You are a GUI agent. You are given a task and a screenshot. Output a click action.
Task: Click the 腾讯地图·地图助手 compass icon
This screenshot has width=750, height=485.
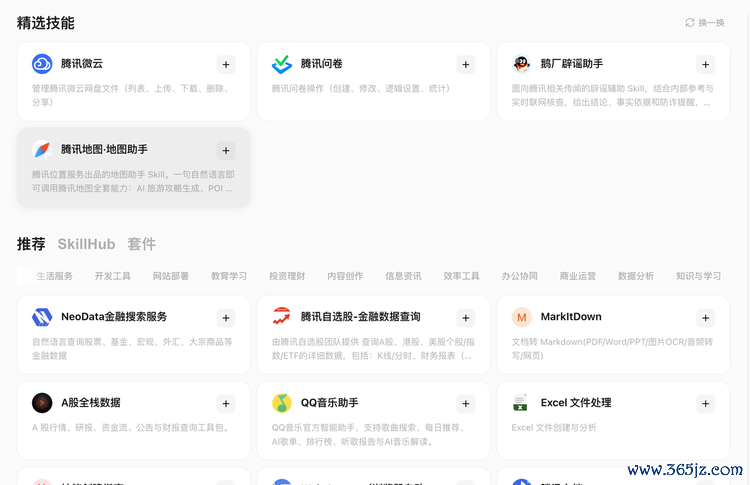[42, 150]
